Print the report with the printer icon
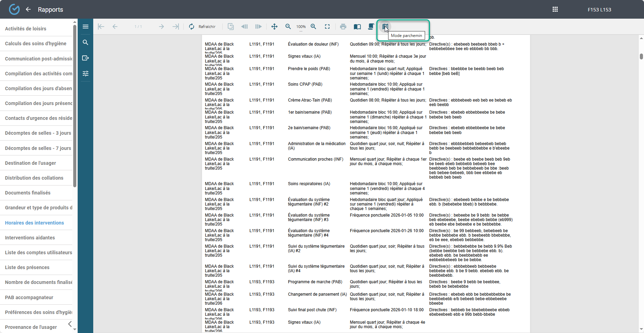 [x=343, y=27]
